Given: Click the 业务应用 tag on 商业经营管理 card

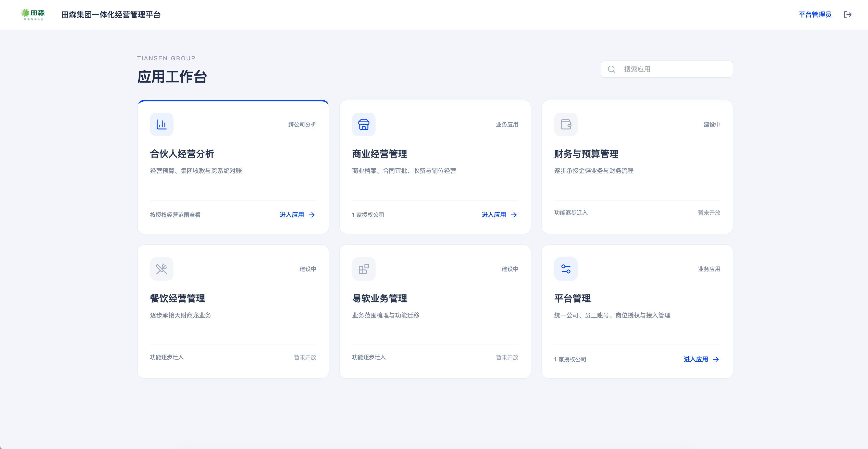Looking at the screenshot, I should coord(507,124).
